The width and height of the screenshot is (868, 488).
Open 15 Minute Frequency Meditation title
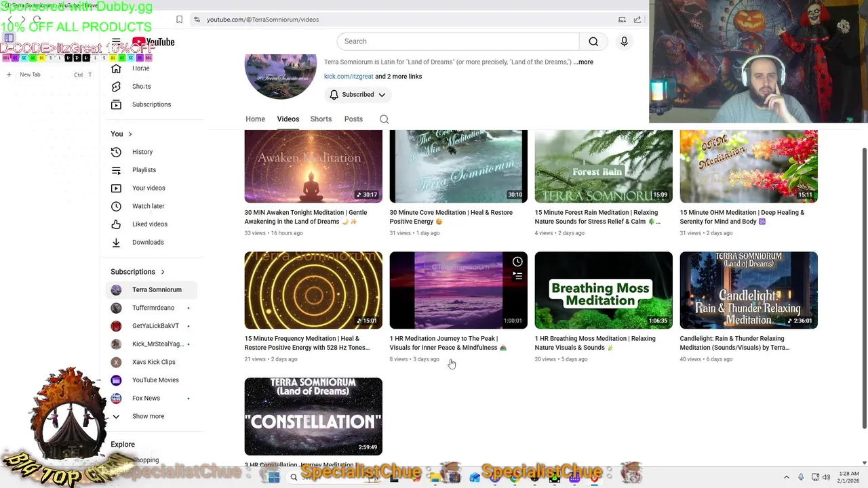tap(307, 343)
